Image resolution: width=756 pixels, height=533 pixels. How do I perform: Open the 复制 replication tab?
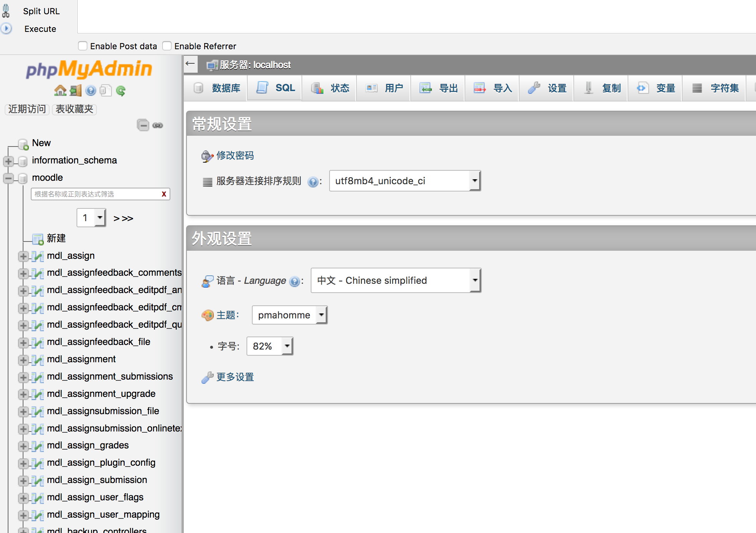pos(601,88)
